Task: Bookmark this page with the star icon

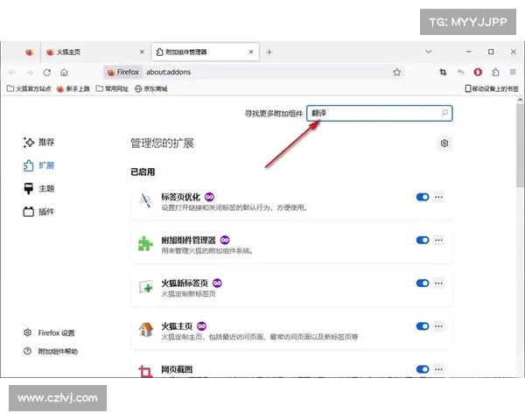Action: click(396, 72)
